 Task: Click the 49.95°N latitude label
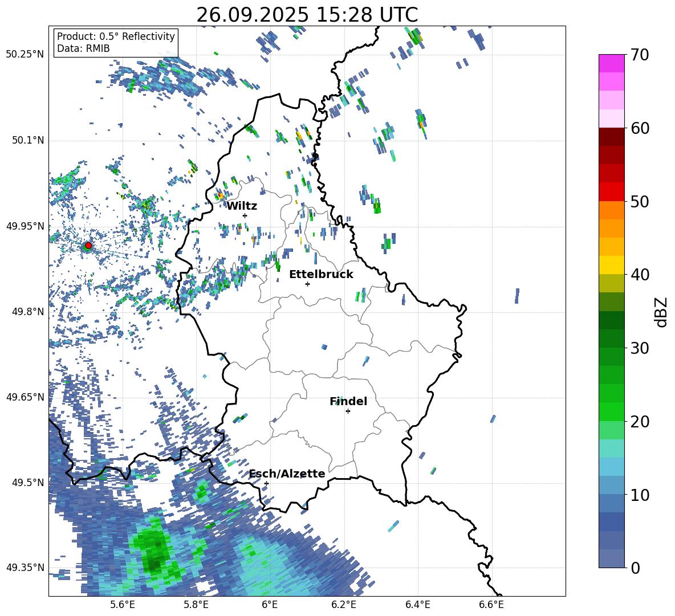pyautogui.click(x=25, y=226)
